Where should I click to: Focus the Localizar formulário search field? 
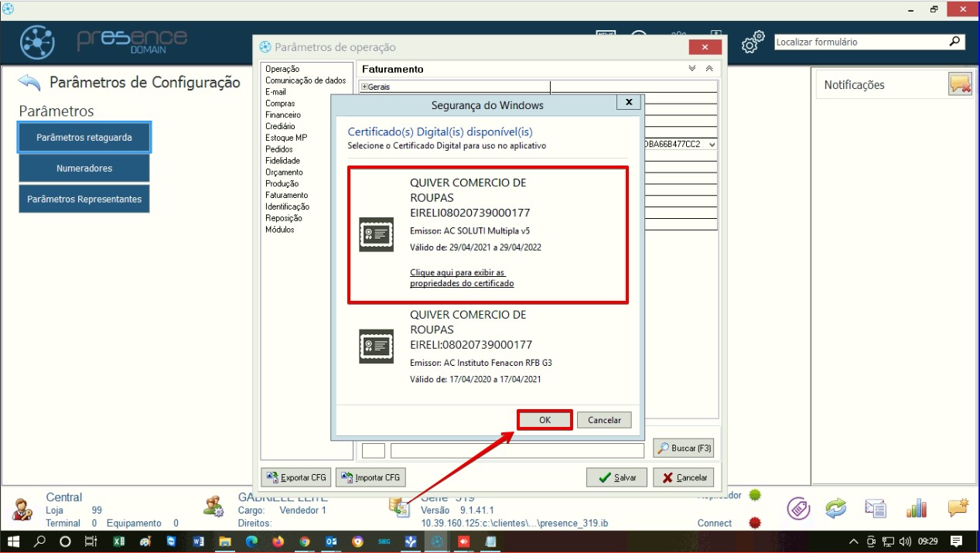coord(861,42)
